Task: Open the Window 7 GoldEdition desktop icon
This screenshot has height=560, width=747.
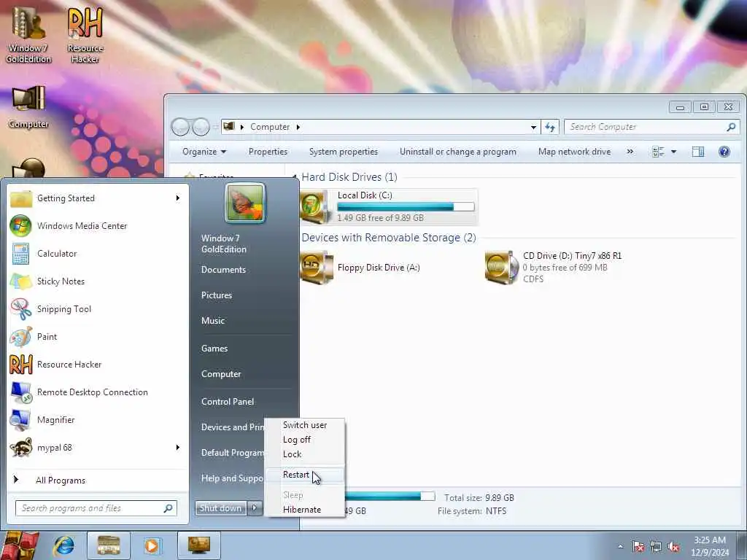Action: (x=28, y=36)
